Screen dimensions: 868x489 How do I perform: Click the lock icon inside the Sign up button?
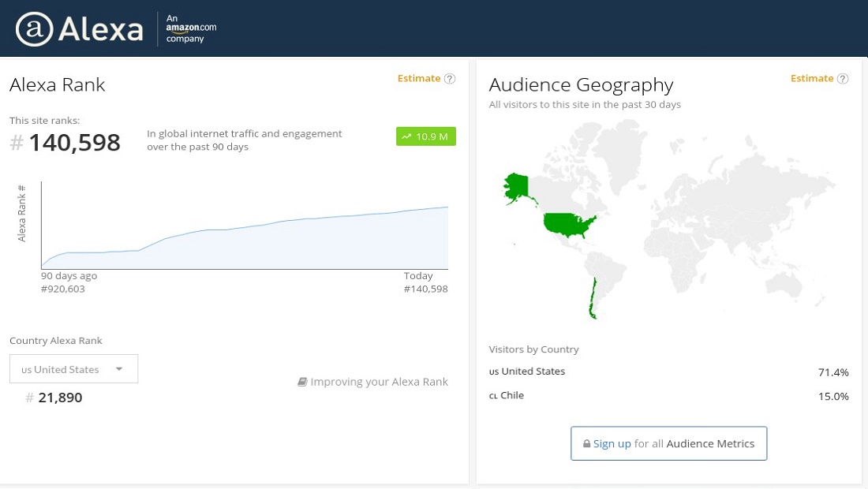[x=587, y=443]
